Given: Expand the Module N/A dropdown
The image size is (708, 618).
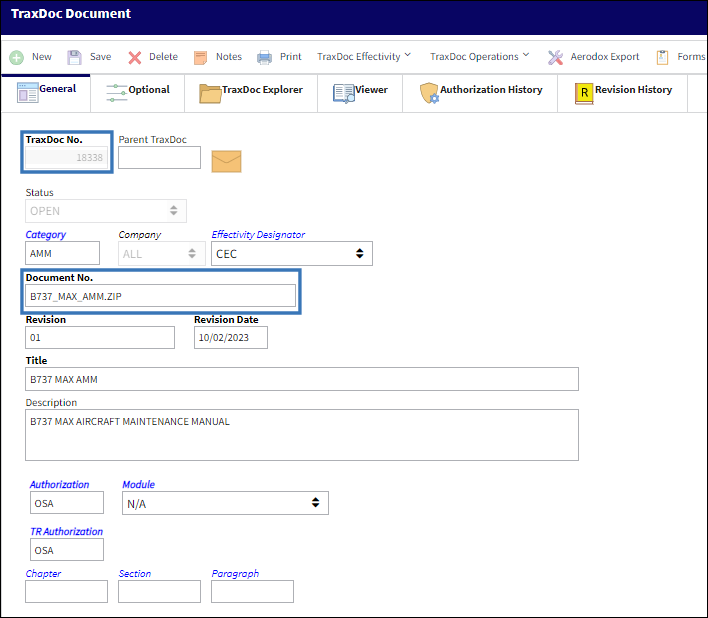Looking at the screenshot, I should click(225, 503).
